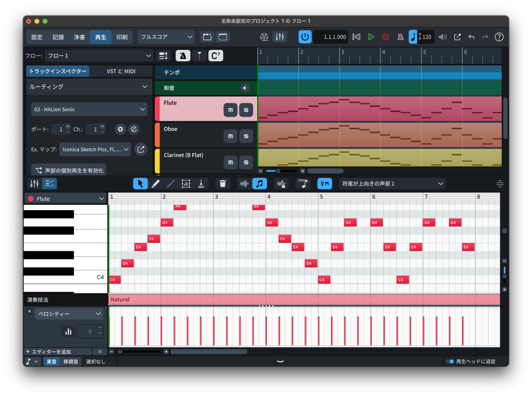
Task: Collapse the ルーティング section
Action: [144, 87]
